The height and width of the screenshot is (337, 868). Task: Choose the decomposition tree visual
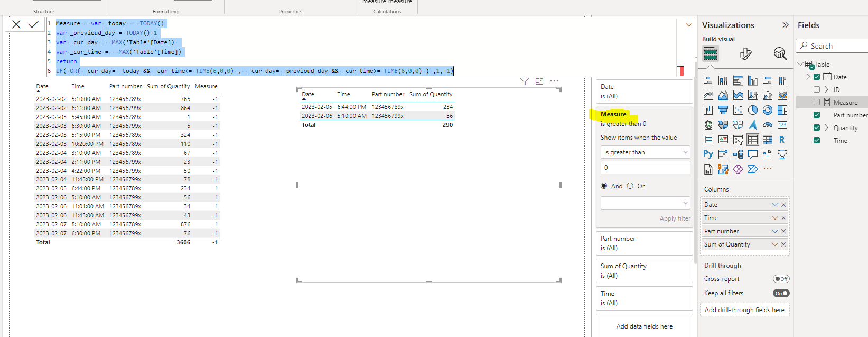(738, 154)
